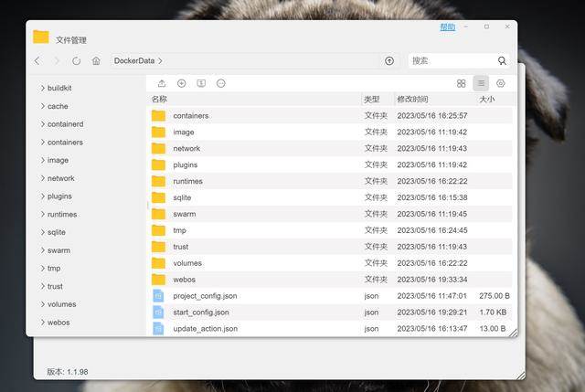Screen dimensions: 585x392
Task: Expand the containers folder in sidebar
Action: (43, 143)
